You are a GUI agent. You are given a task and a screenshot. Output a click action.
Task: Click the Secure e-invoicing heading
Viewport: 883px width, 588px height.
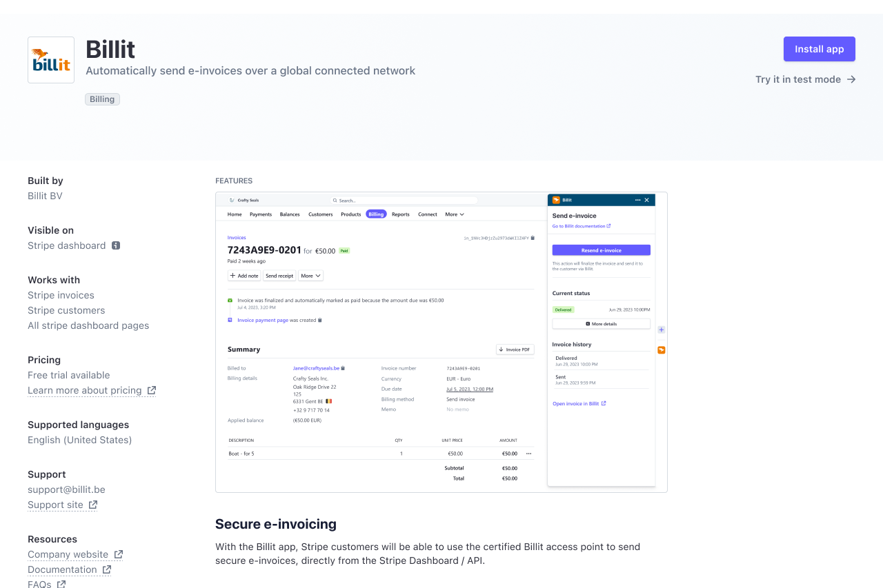click(x=276, y=524)
